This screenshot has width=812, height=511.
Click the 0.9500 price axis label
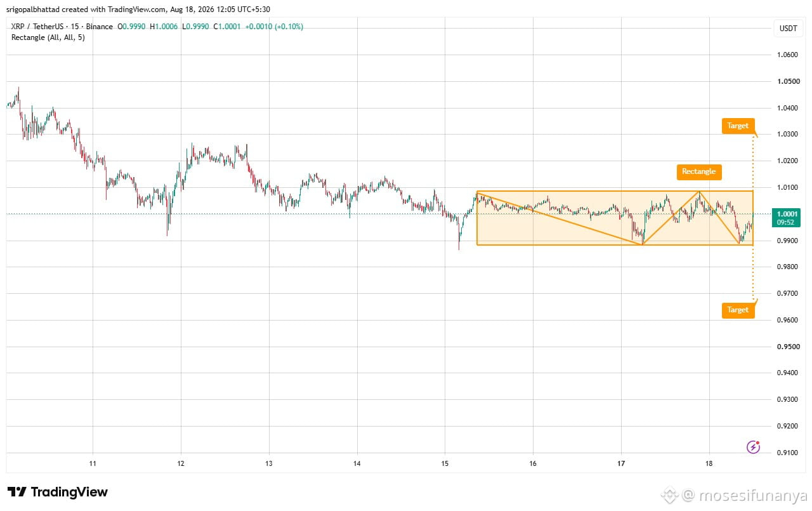coord(787,347)
